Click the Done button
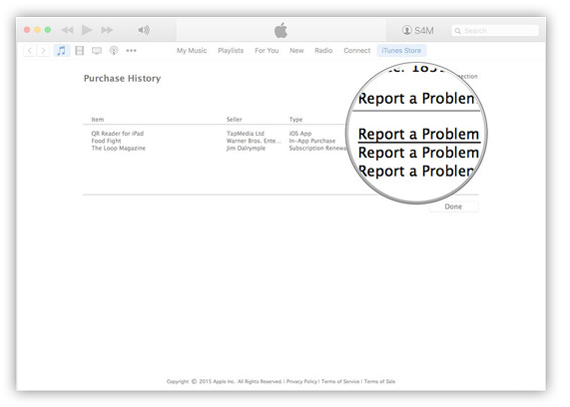 [x=453, y=206]
